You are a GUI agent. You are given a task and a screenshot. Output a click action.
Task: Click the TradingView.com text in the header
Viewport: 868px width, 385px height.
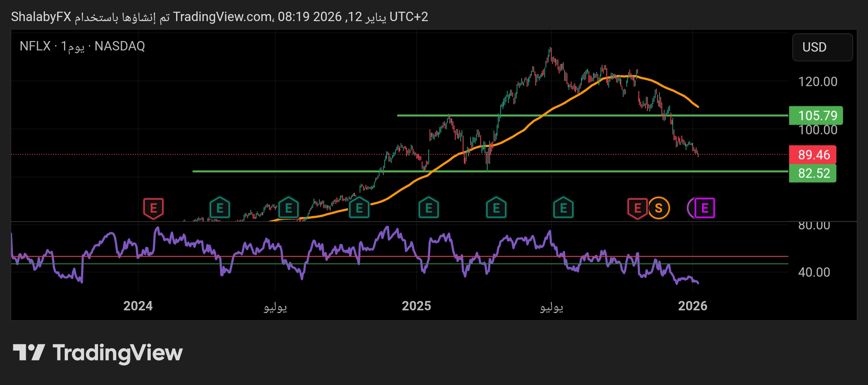[x=223, y=17]
